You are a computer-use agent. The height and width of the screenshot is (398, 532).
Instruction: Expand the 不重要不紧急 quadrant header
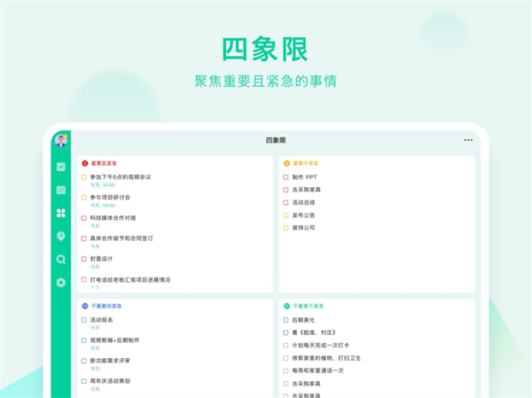point(307,305)
